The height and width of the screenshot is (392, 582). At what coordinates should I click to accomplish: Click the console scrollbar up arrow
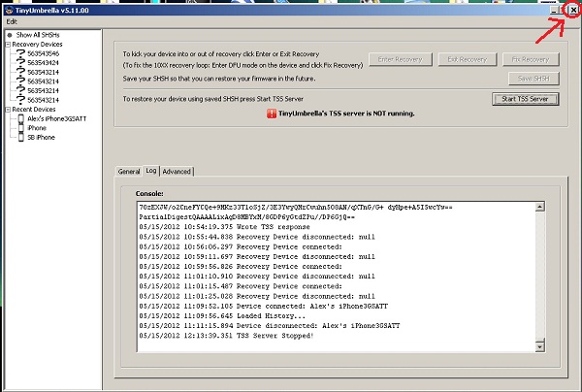click(x=540, y=207)
